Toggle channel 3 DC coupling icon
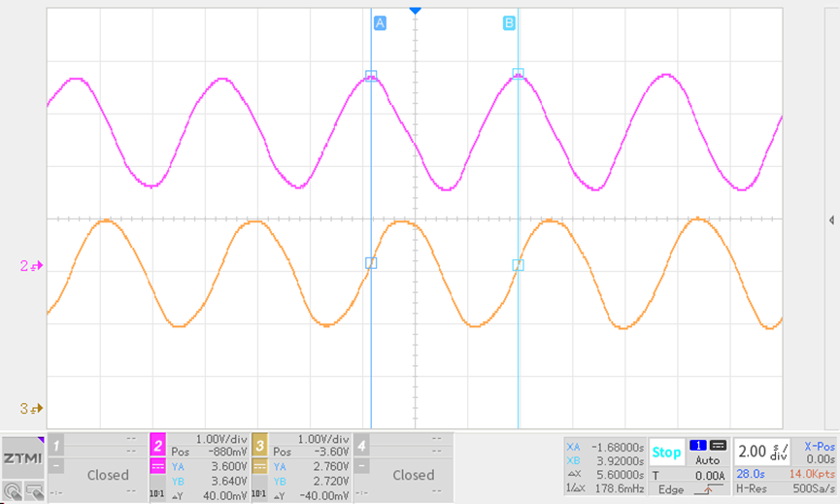This screenshot has width=840, height=504. 259,466
